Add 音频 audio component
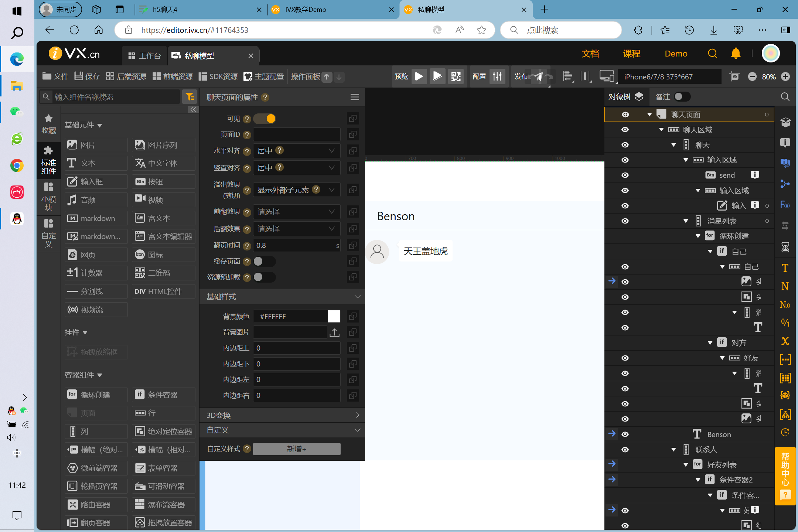 point(96,200)
